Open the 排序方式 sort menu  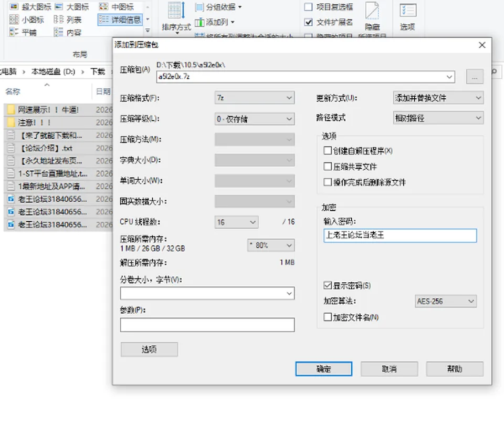point(176,17)
